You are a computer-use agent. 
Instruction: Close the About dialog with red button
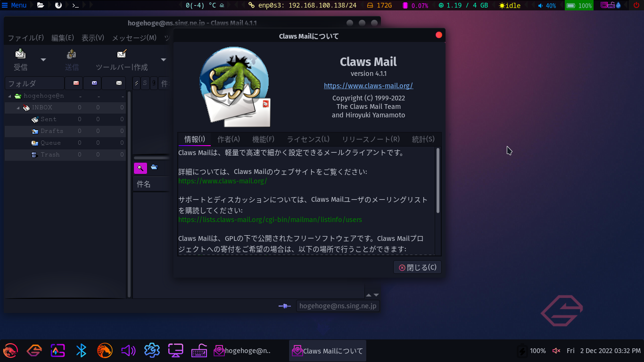(438, 35)
